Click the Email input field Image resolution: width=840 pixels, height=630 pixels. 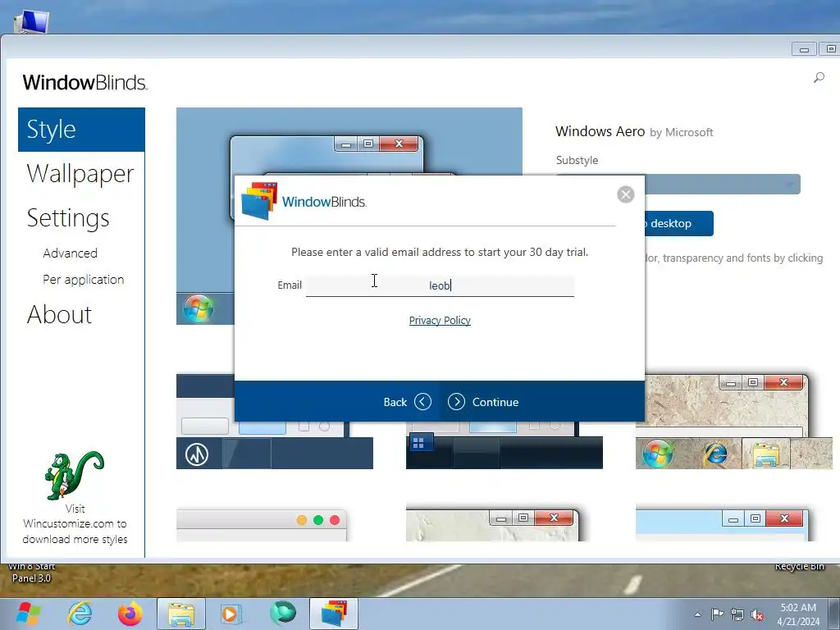(440, 285)
